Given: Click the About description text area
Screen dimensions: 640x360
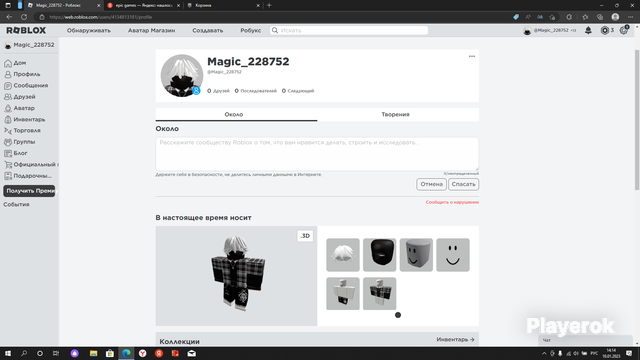Looking at the screenshot, I should (x=317, y=154).
